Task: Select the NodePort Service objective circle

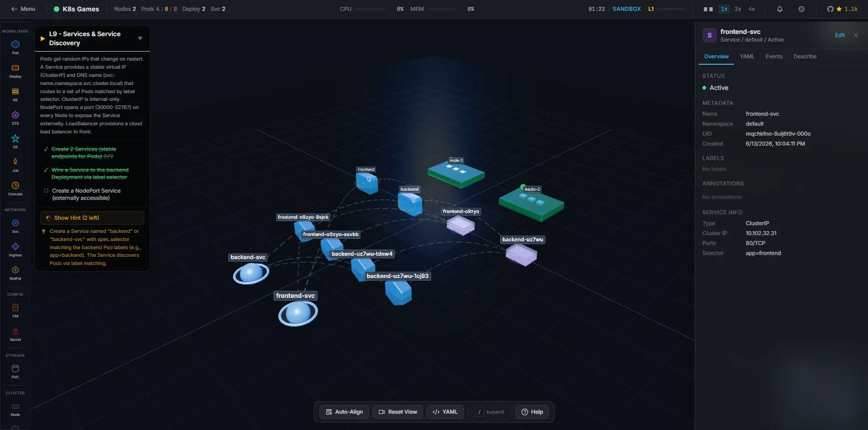Action: click(x=46, y=191)
